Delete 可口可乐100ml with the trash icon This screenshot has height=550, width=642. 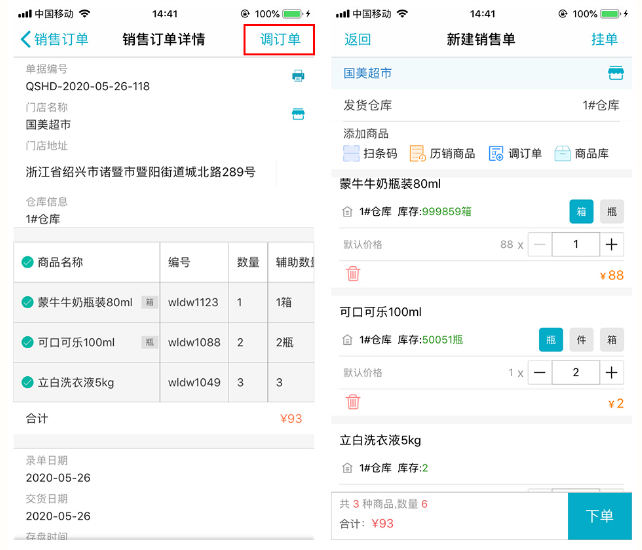coord(353,402)
